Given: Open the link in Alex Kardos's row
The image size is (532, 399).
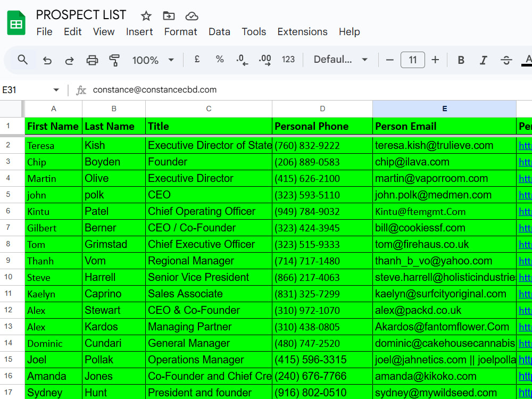Looking at the screenshot, I should point(525,327).
